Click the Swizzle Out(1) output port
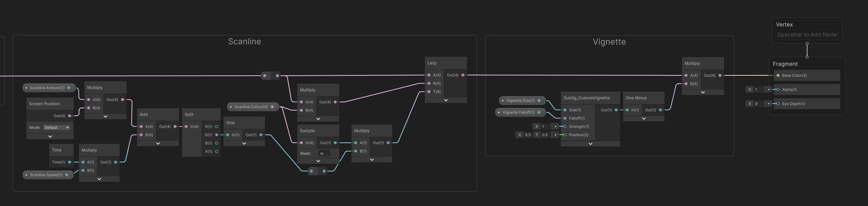 [335, 143]
